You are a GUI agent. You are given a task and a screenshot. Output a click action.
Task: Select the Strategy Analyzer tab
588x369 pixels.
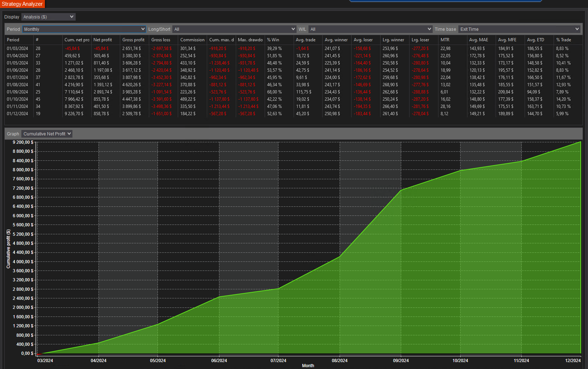point(22,4)
